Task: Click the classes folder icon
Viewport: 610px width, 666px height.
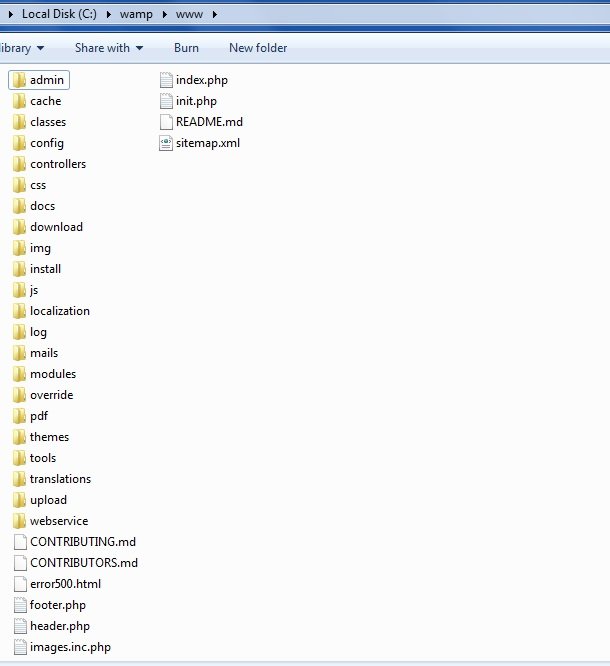Action: [x=19, y=122]
